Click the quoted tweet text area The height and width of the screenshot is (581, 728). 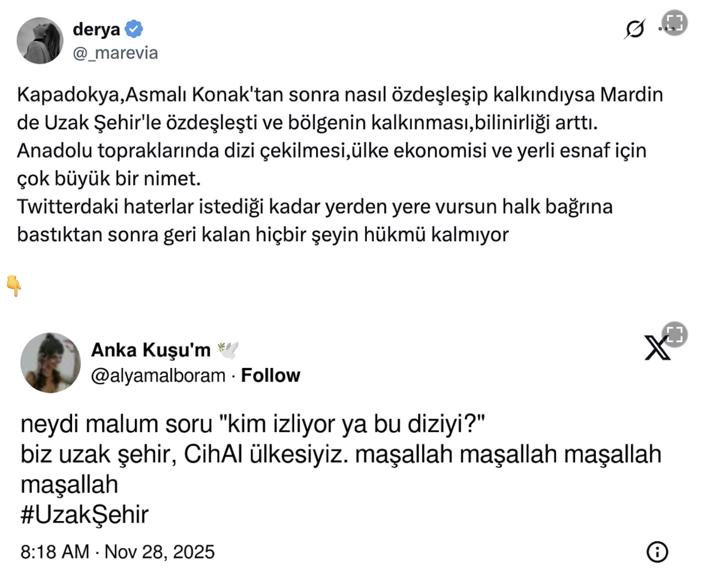coord(339,165)
